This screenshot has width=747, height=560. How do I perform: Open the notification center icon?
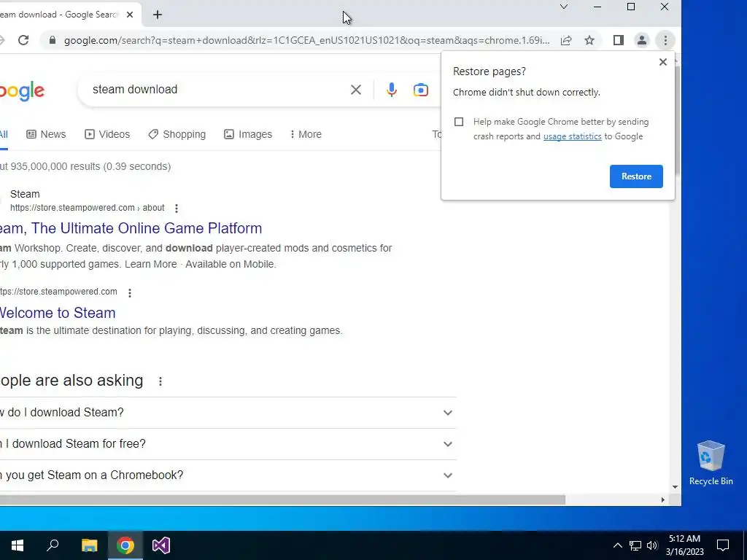coord(723,545)
